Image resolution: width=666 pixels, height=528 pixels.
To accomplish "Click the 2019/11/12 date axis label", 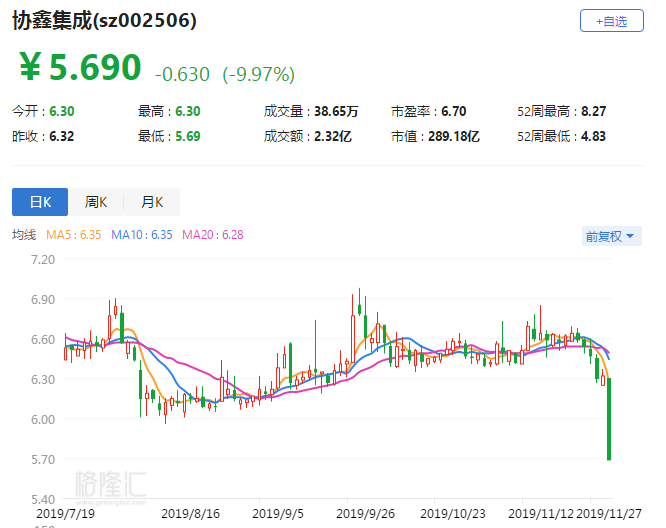I will (541, 514).
